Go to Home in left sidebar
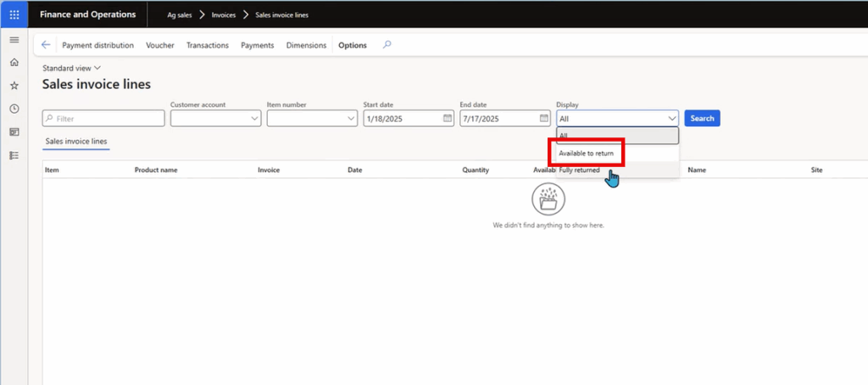Screen dimensions: 868x385 coord(14,63)
